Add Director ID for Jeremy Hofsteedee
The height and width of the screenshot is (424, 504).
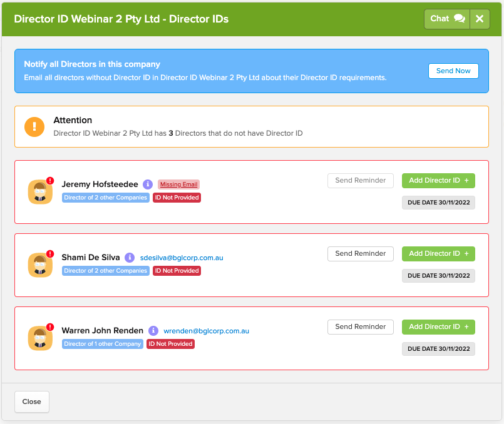tap(438, 181)
